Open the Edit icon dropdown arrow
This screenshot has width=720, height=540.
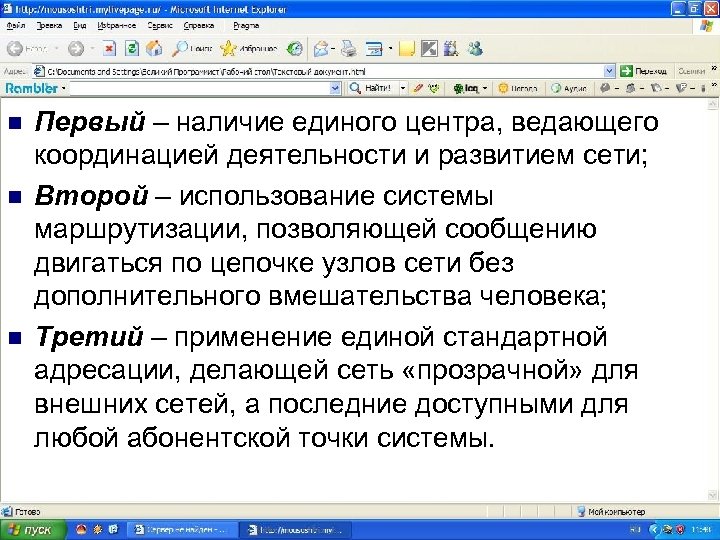390,48
